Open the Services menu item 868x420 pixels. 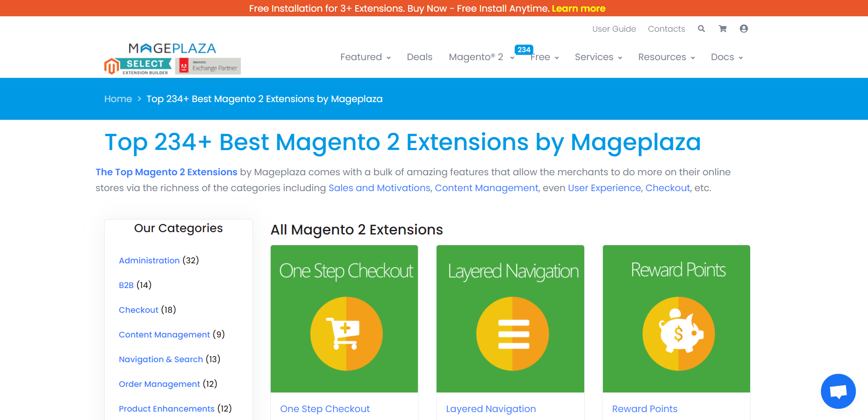[x=594, y=57]
